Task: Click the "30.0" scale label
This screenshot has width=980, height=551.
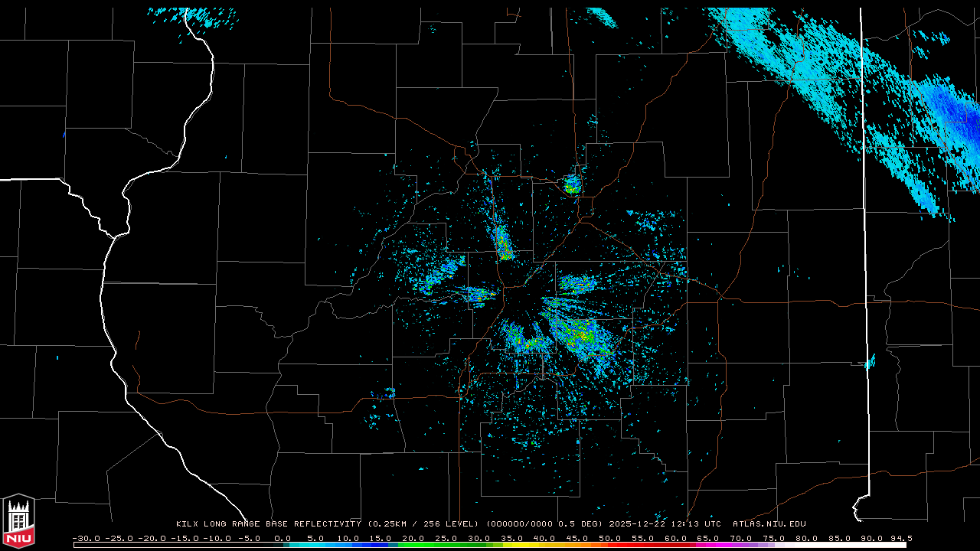Action: tap(479, 538)
